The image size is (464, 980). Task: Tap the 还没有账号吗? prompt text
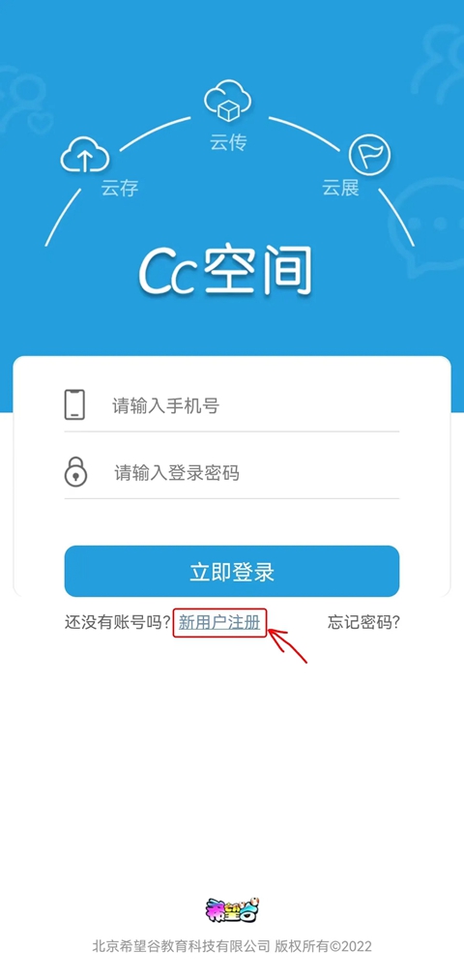coord(117,622)
